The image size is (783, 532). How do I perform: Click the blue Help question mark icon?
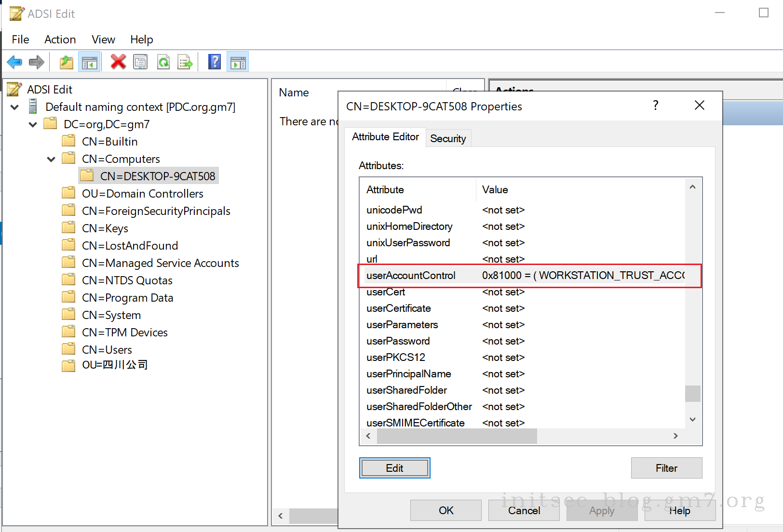click(x=215, y=62)
